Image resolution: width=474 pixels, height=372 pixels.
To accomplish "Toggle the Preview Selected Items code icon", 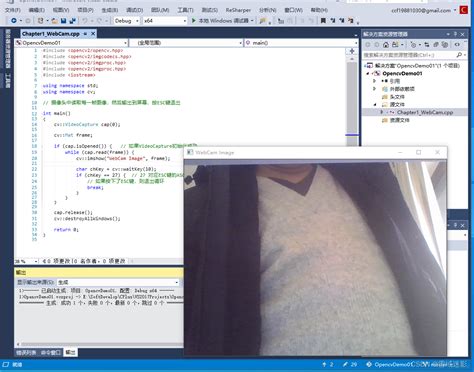I will (457, 44).
